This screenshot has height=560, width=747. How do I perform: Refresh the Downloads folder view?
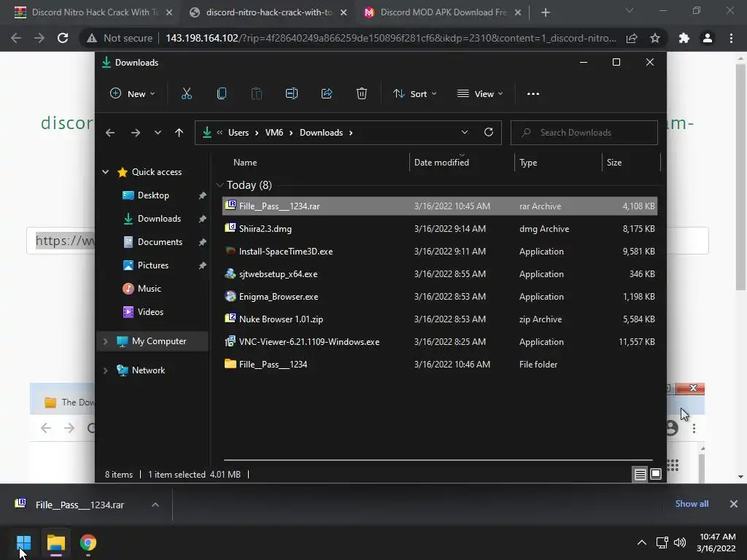488,133
